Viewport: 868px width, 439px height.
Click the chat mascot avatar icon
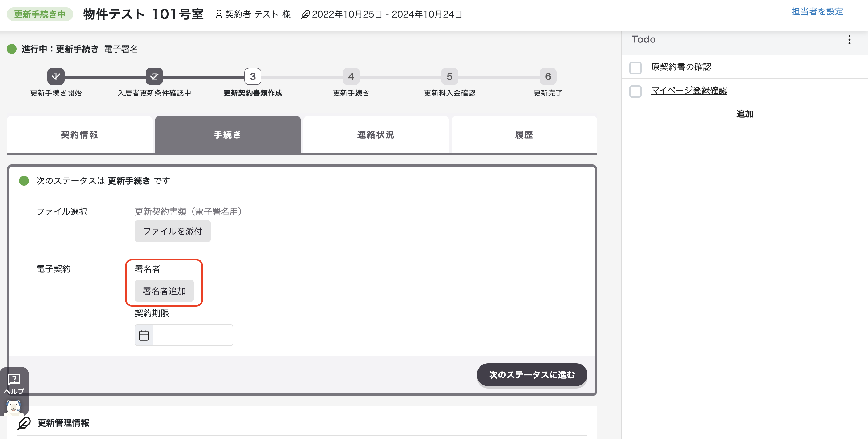point(14,407)
